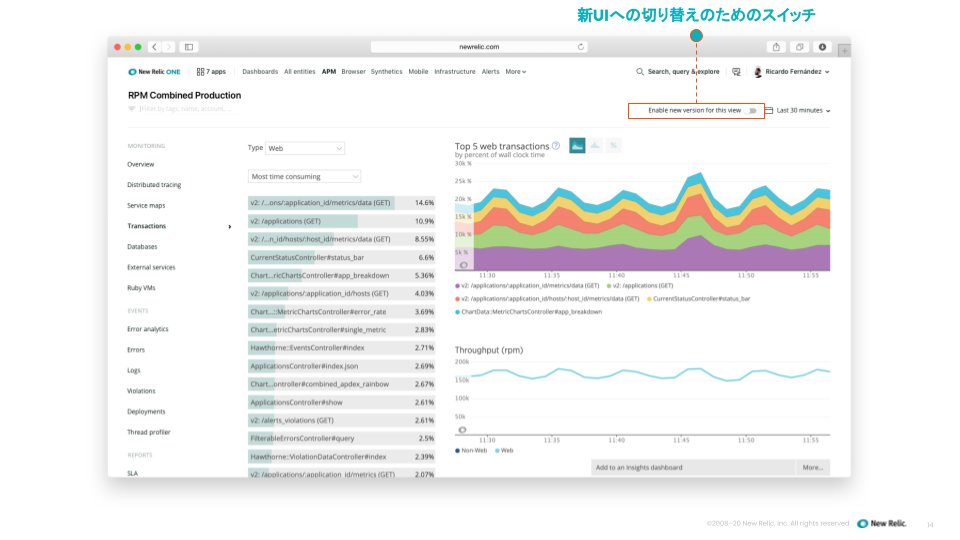
Task: Open External services in sidebar
Action: 151,268
